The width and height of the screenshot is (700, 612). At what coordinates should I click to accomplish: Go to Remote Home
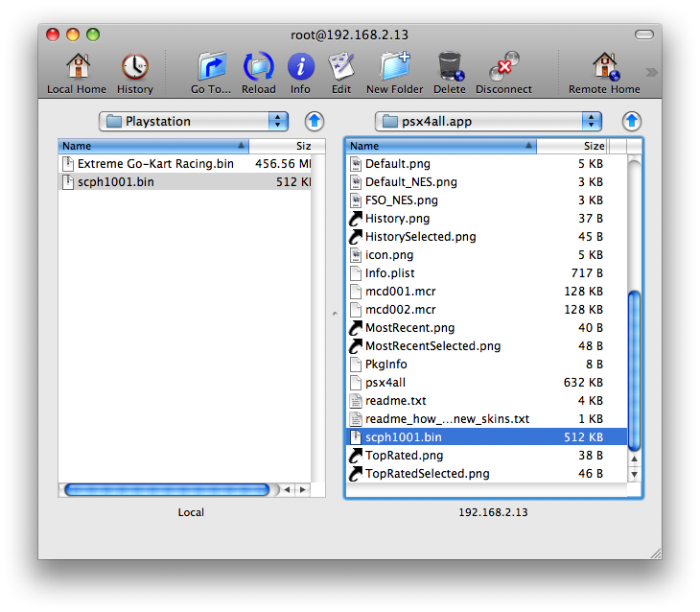pos(604,67)
